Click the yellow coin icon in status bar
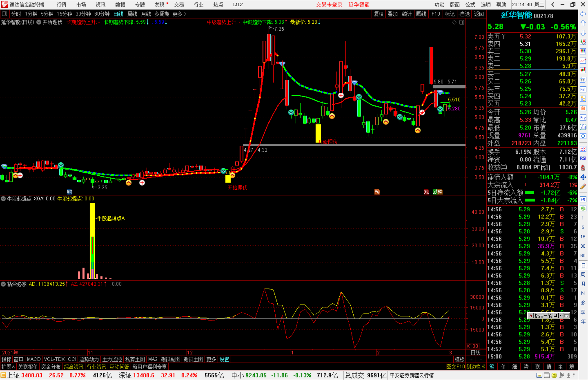Screen dimensions: 588x380 pos(554,375)
